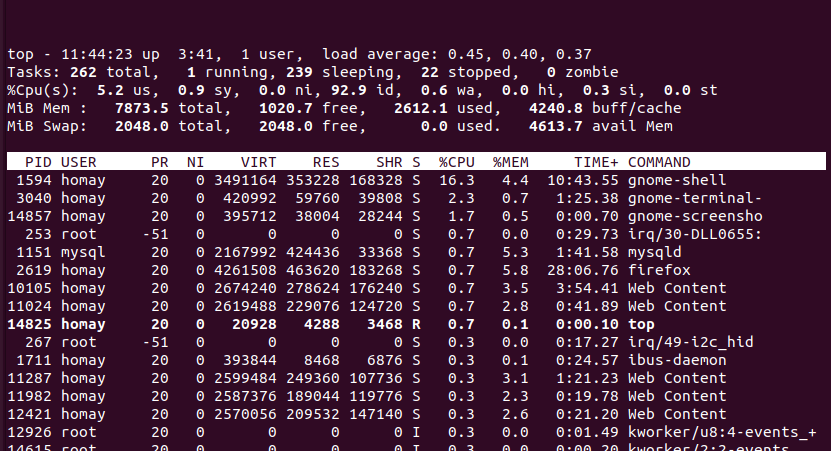Click the 16.3 CPU value
Screen dimensions: 831x451
(x=456, y=180)
